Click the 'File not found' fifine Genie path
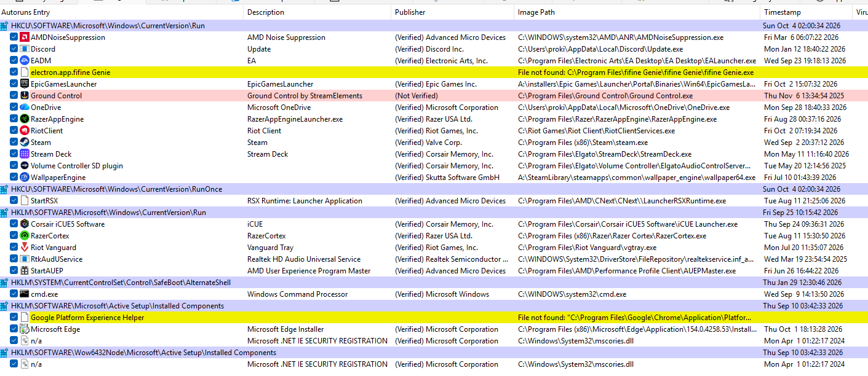This screenshot has height=376, width=868. 635,72
